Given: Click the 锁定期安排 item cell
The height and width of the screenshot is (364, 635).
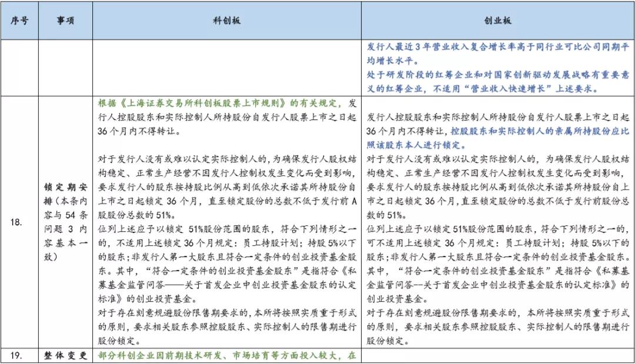Looking at the screenshot, I should 66,222.
